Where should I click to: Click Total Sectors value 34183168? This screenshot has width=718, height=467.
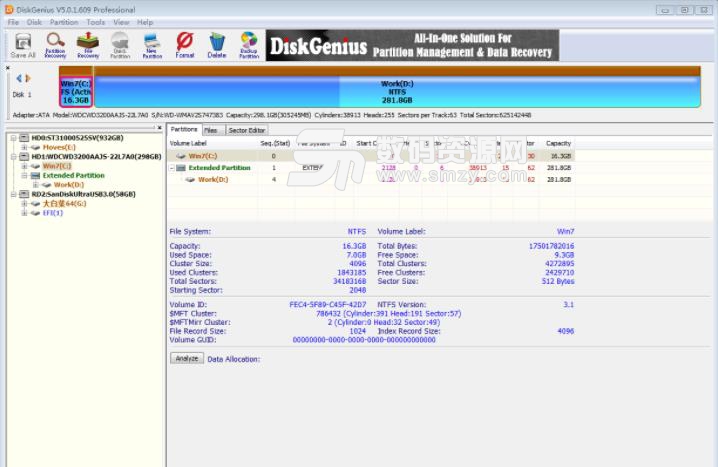[x=349, y=281]
